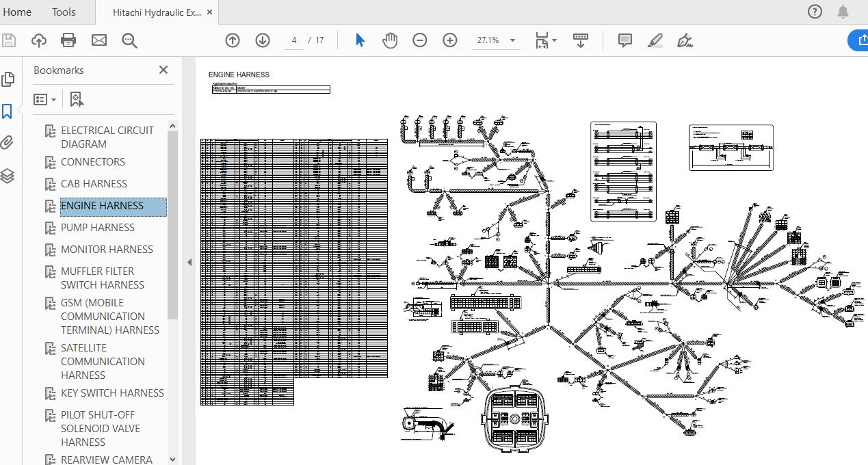Close the Bookmarks panel
The width and height of the screenshot is (868, 465).
pyautogui.click(x=163, y=70)
